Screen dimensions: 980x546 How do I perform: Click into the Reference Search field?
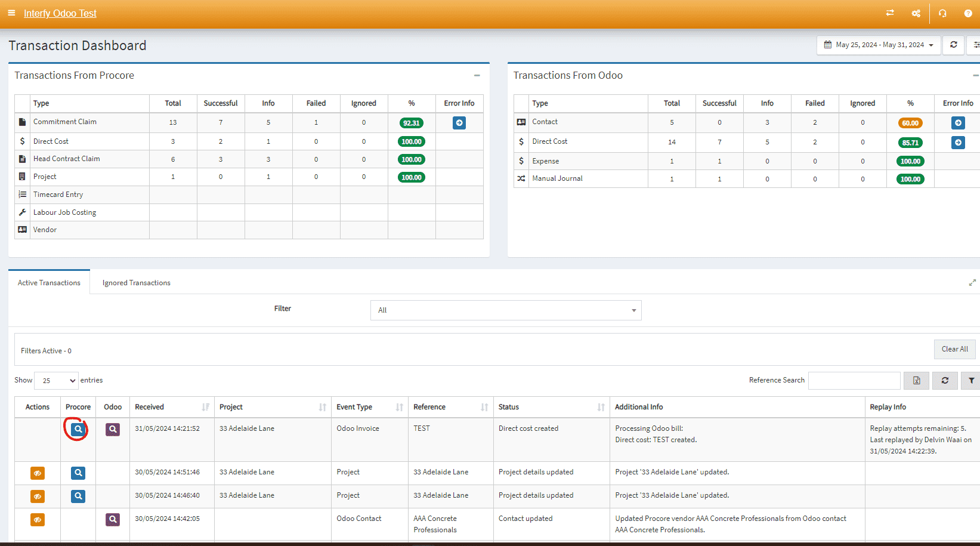click(x=854, y=381)
